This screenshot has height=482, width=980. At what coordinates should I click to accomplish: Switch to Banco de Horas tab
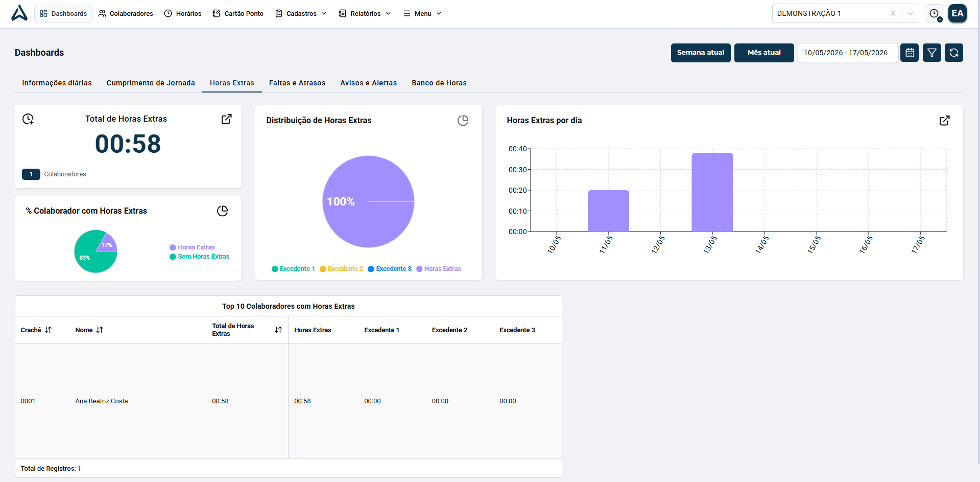(x=439, y=83)
